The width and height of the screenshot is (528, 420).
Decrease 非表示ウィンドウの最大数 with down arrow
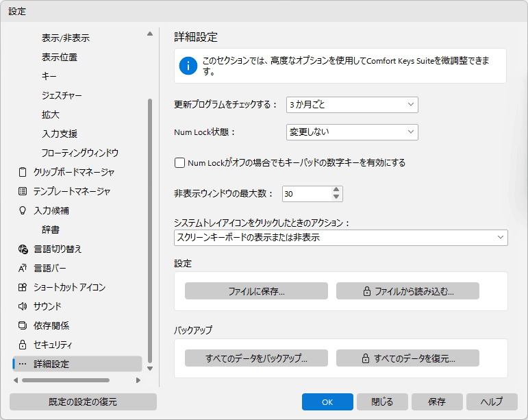pos(336,197)
